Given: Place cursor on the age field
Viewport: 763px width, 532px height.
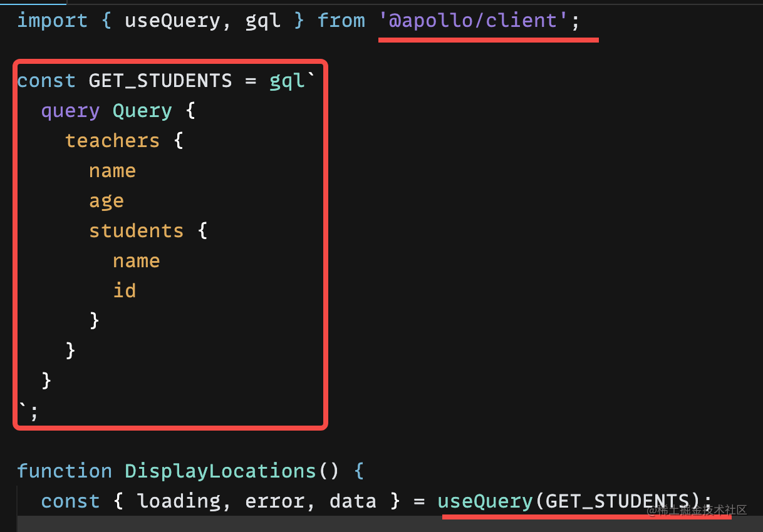Looking at the screenshot, I should pyautogui.click(x=106, y=201).
